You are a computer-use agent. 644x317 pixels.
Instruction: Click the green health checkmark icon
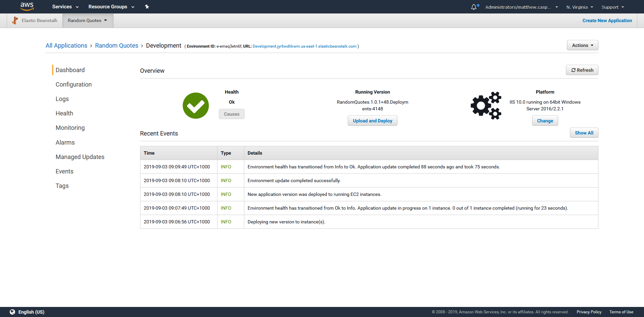(196, 106)
